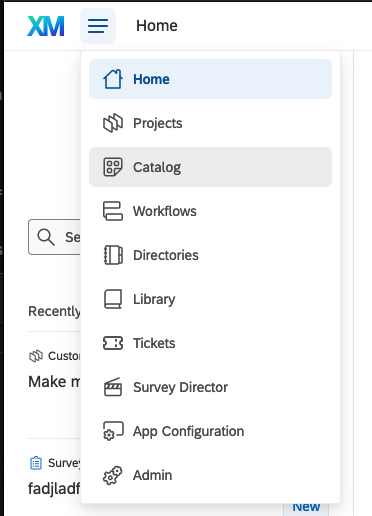Go to Workflows in the menu

(210, 211)
